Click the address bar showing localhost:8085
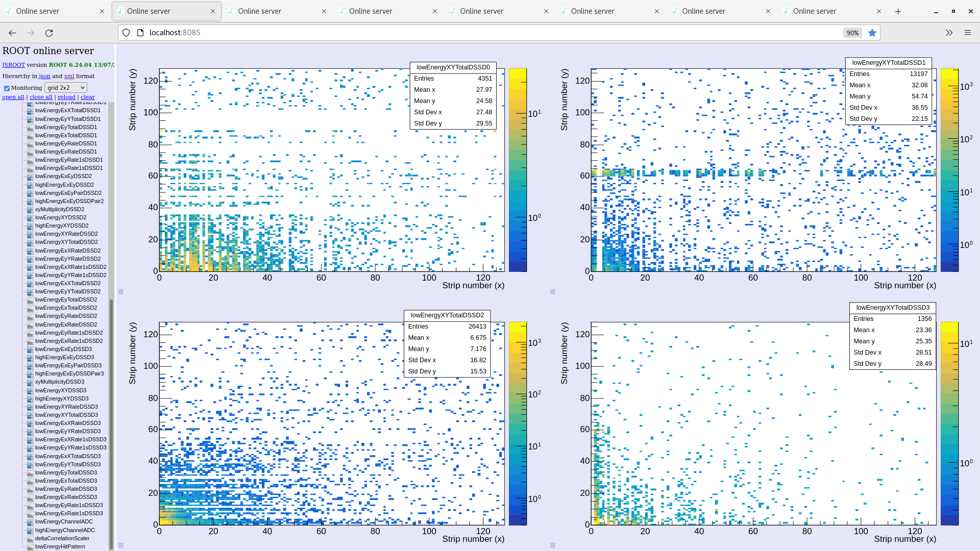Viewport: 980px width, 551px height. 255,33
